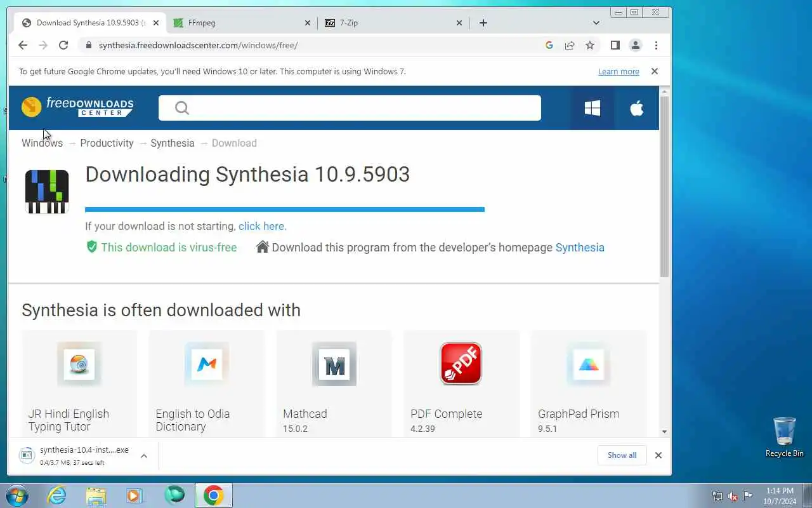Screen dimensions: 812x508
Task: Select the Apple platform icon
Action: coord(637,108)
